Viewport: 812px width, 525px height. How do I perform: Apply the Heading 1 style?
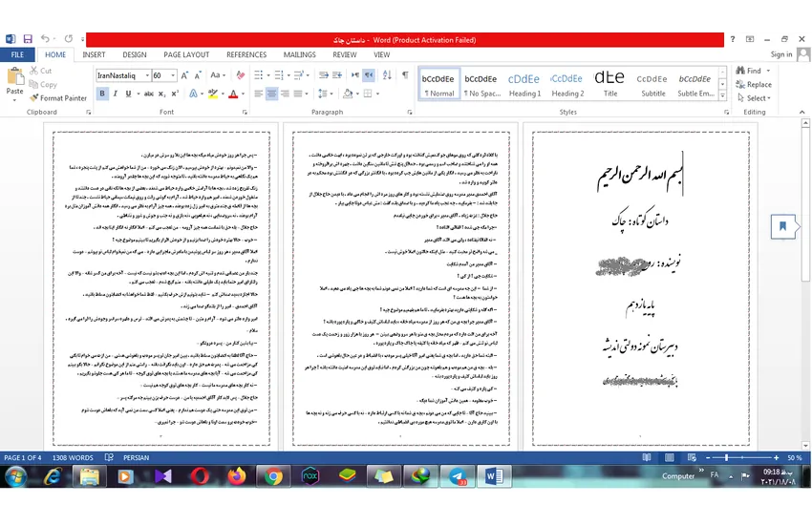524,84
